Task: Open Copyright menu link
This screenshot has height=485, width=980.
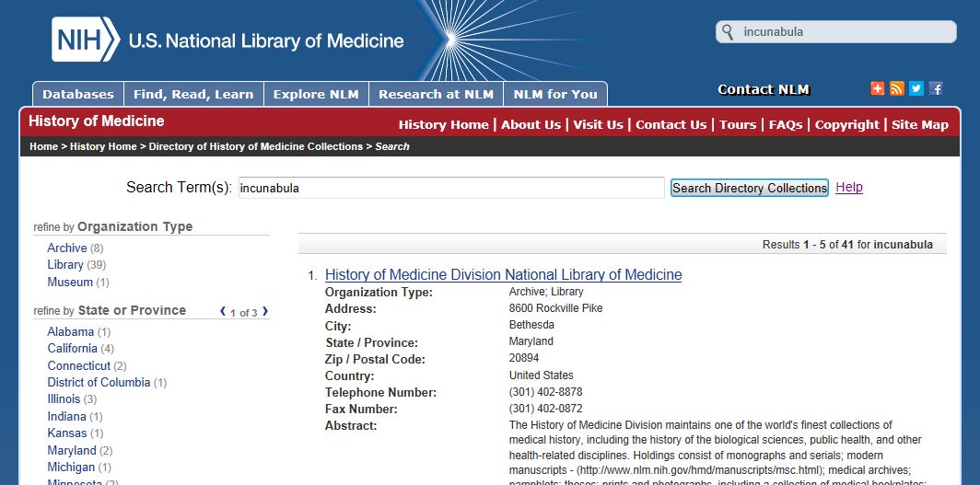Action: [x=846, y=125]
